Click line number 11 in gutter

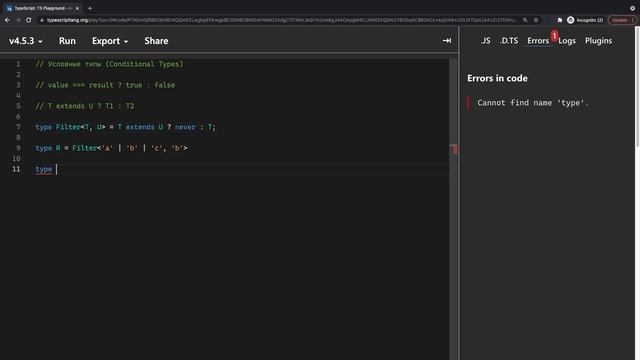16,169
